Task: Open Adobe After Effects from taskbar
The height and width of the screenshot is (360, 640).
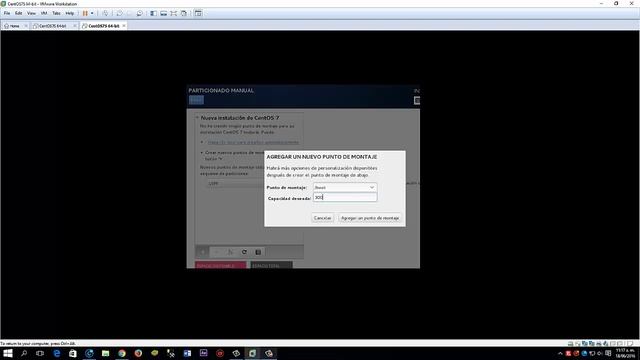Action: (x=204, y=353)
